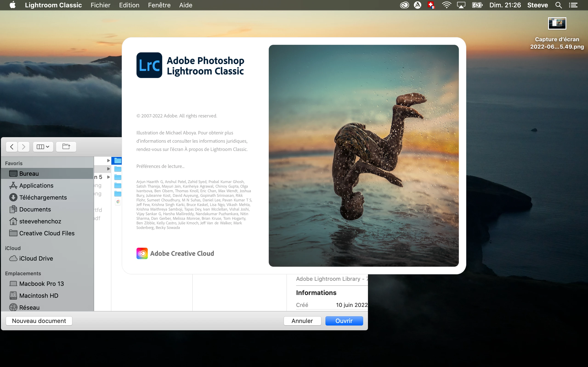Open Creative Cloud menu bar status icon
The image size is (588, 367).
pos(404,5)
